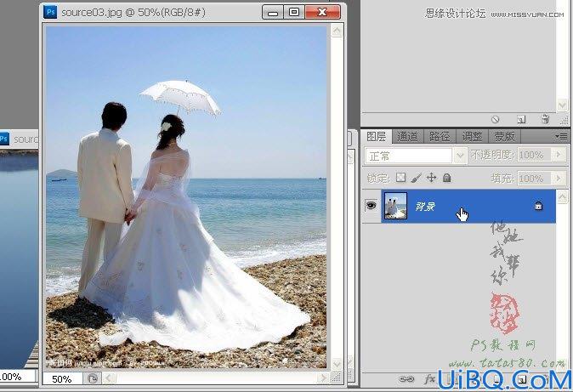Click the link layers chain icon

coord(406,379)
